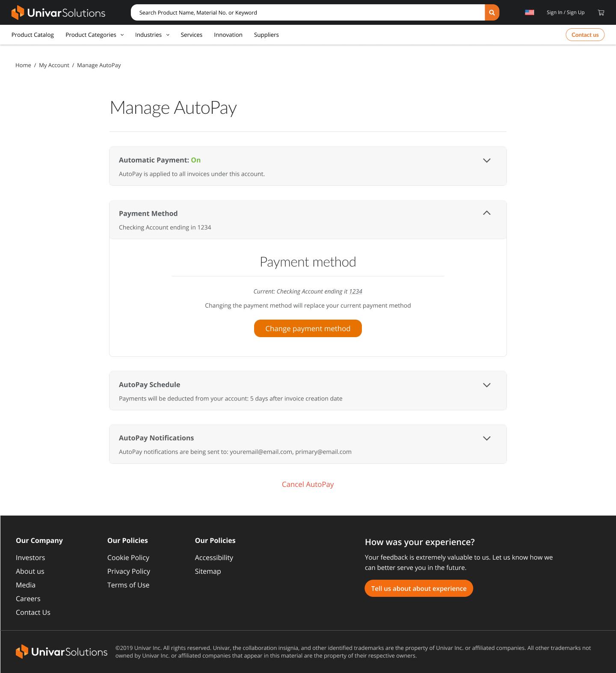Open Cookie Policy footer link
Viewport: 616px width, 673px height.
[128, 557]
